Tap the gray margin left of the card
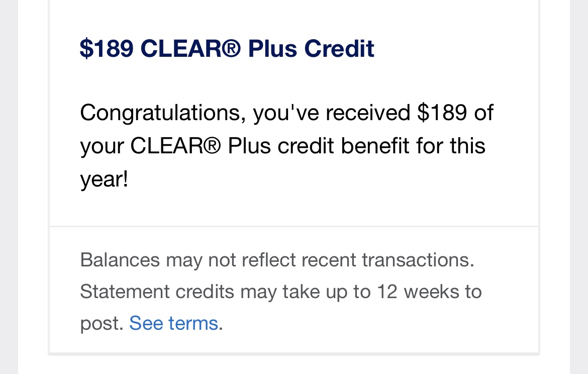588x374 pixels. 9,187
